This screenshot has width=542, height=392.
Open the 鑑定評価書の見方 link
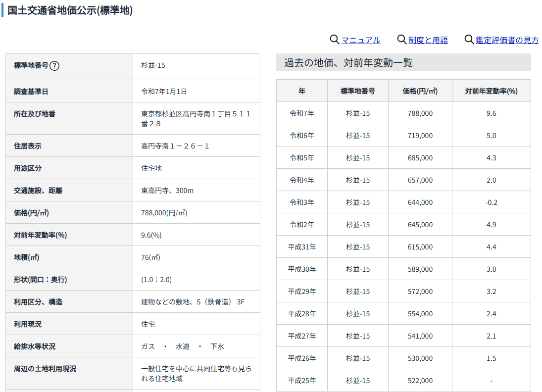(507, 40)
